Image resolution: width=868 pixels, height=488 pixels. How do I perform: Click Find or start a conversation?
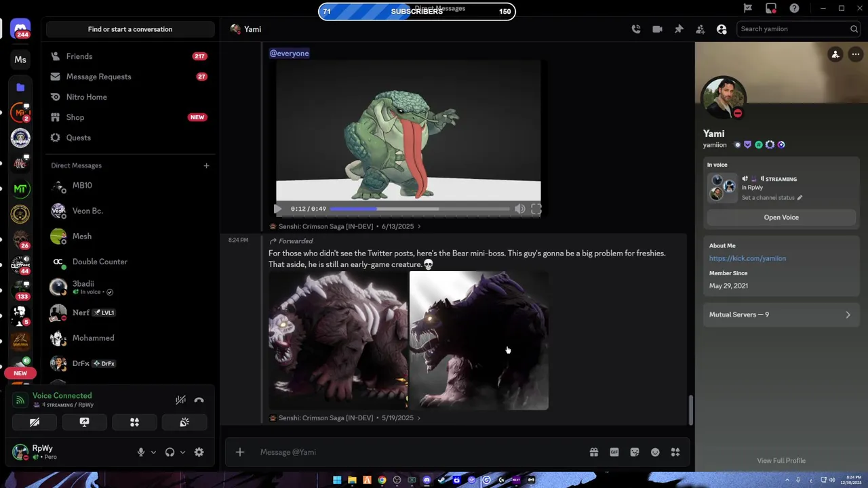pyautogui.click(x=130, y=29)
